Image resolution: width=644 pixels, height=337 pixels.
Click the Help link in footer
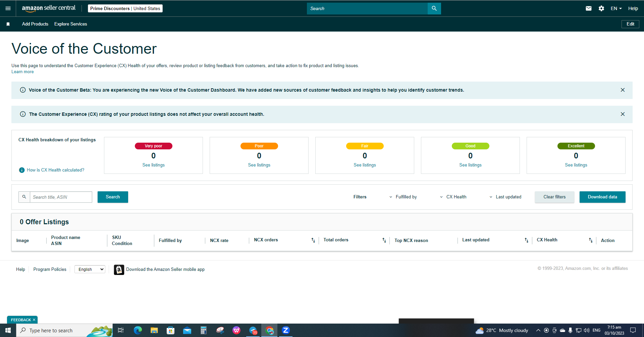20,270
